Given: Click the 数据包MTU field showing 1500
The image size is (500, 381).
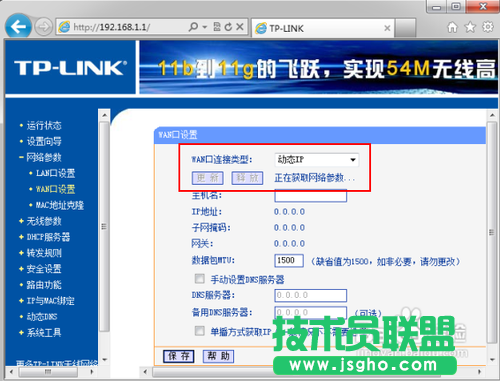Looking at the screenshot, I should pos(289,261).
